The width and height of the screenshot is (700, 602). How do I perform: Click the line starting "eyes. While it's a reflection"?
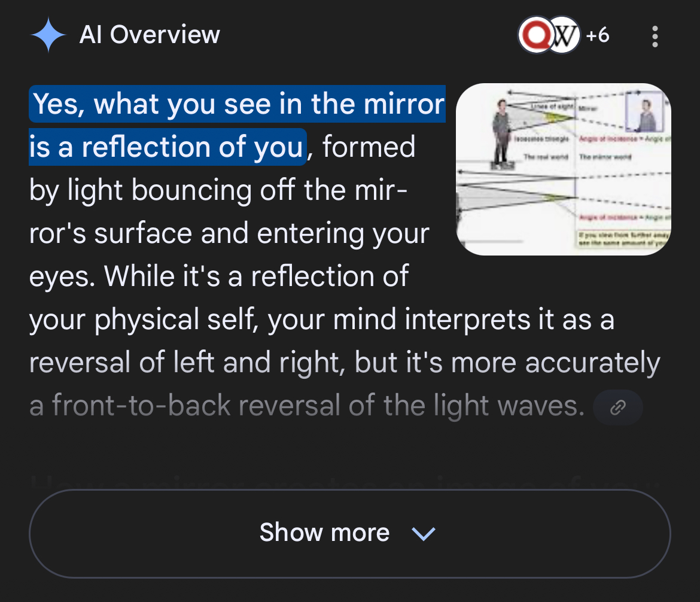coord(219,276)
